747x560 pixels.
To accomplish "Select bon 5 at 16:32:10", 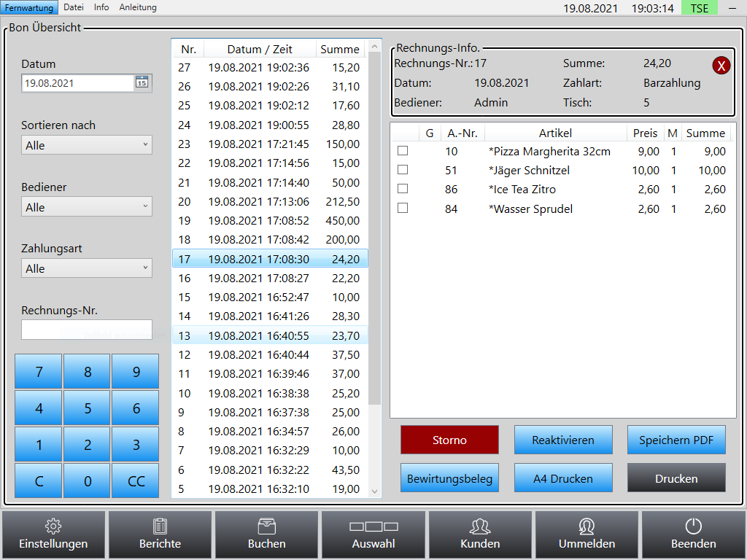I will (x=270, y=489).
